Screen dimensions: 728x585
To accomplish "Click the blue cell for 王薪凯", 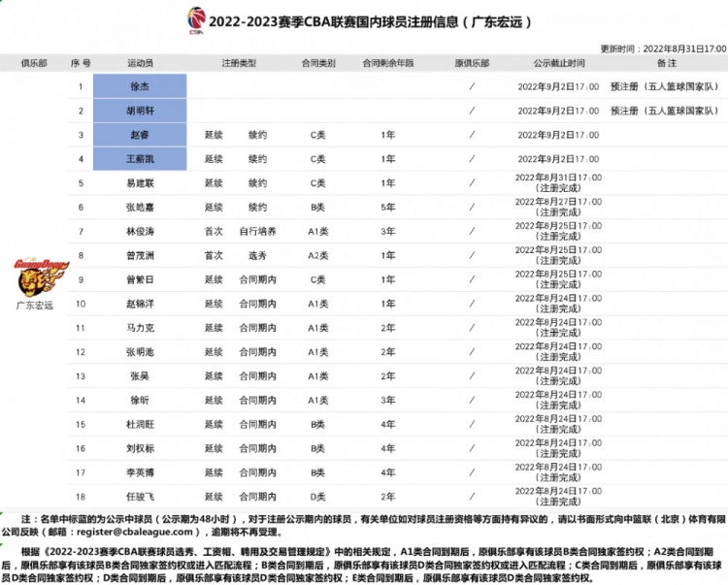I will pos(140,159).
